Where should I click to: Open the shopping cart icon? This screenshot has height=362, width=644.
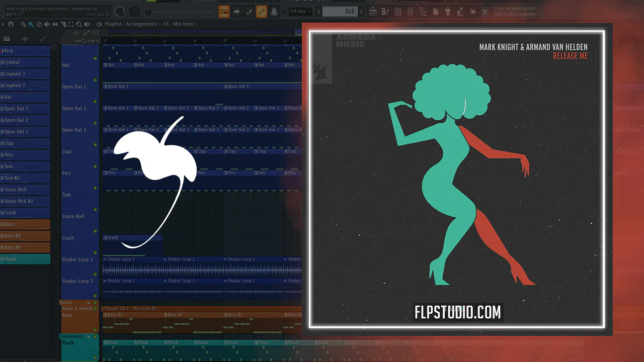[485, 11]
